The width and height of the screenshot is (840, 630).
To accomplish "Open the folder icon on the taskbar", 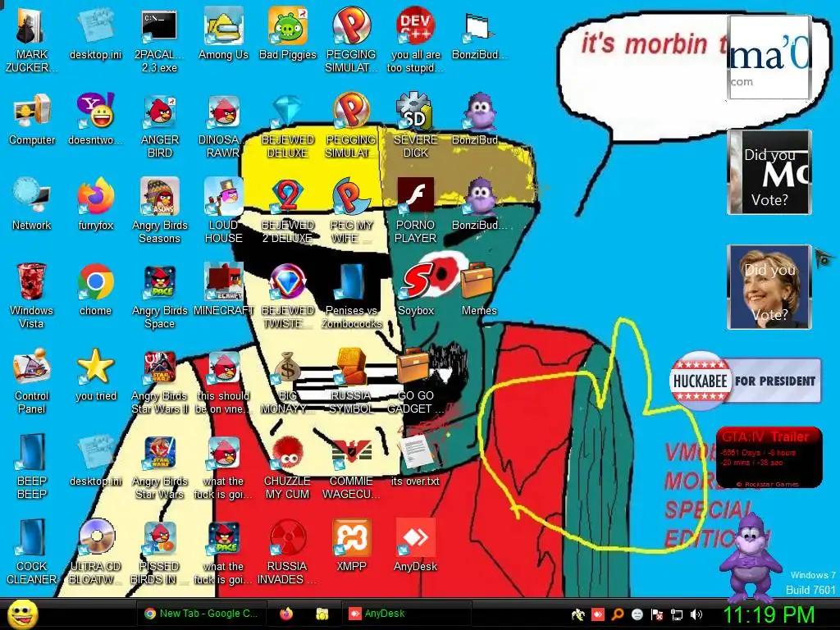I will point(322,614).
